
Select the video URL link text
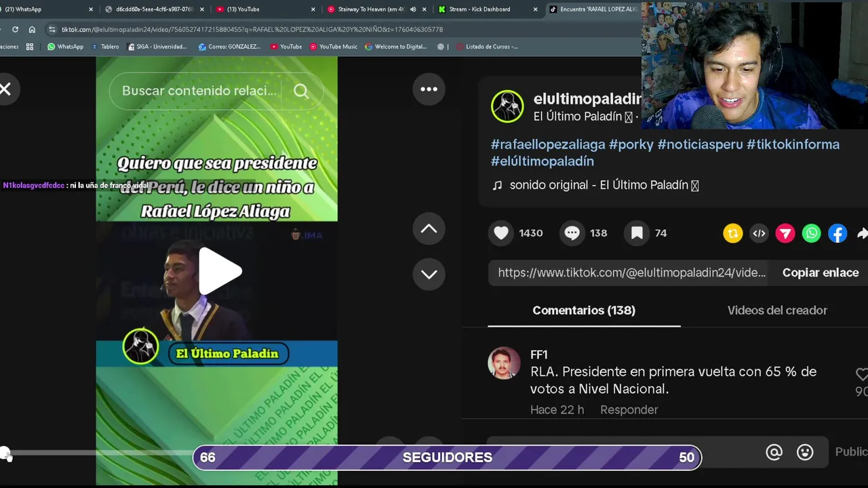click(x=632, y=272)
